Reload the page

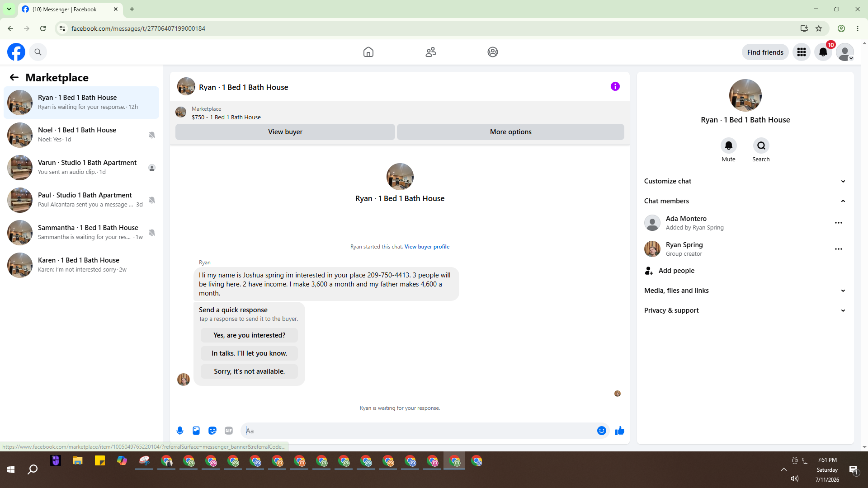(43, 28)
